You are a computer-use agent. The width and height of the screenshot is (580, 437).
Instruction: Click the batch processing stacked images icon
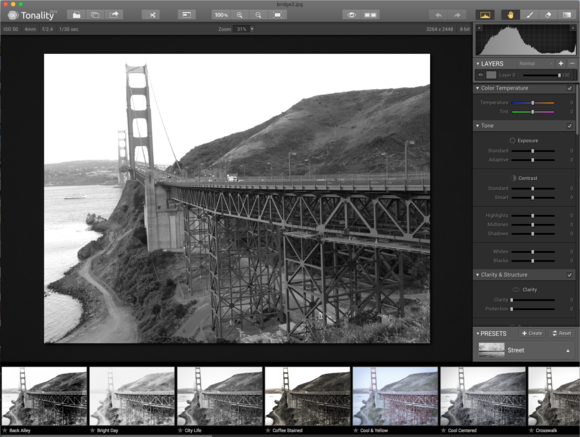click(x=95, y=15)
